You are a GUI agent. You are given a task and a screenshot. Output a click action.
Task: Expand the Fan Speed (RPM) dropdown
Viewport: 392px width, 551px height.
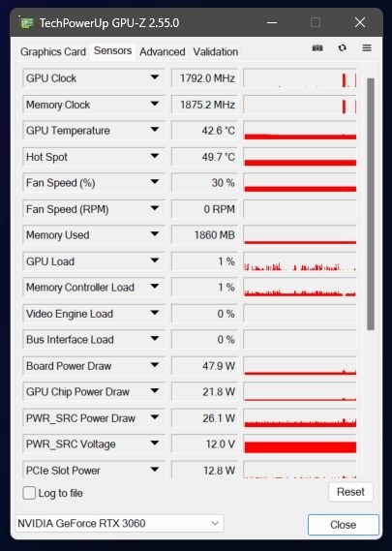coord(155,208)
